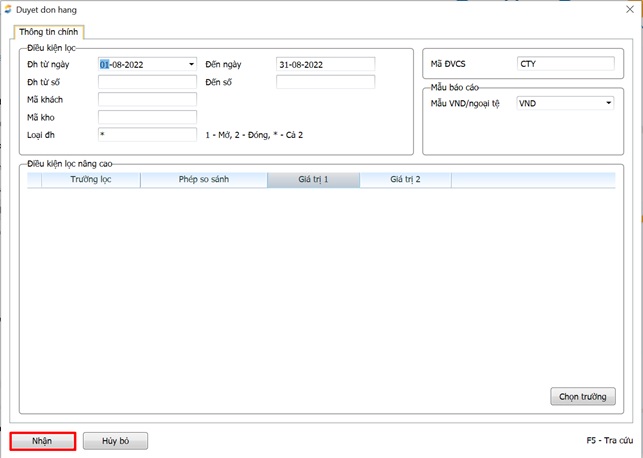Focus the Đh từ số input field
Viewport: 643px width, 458px height.
(147, 82)
